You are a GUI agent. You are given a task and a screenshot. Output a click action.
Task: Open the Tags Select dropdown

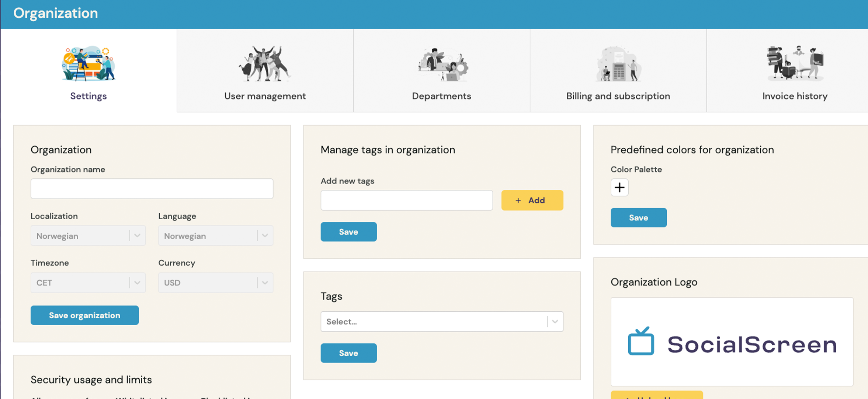pos(441,322)
